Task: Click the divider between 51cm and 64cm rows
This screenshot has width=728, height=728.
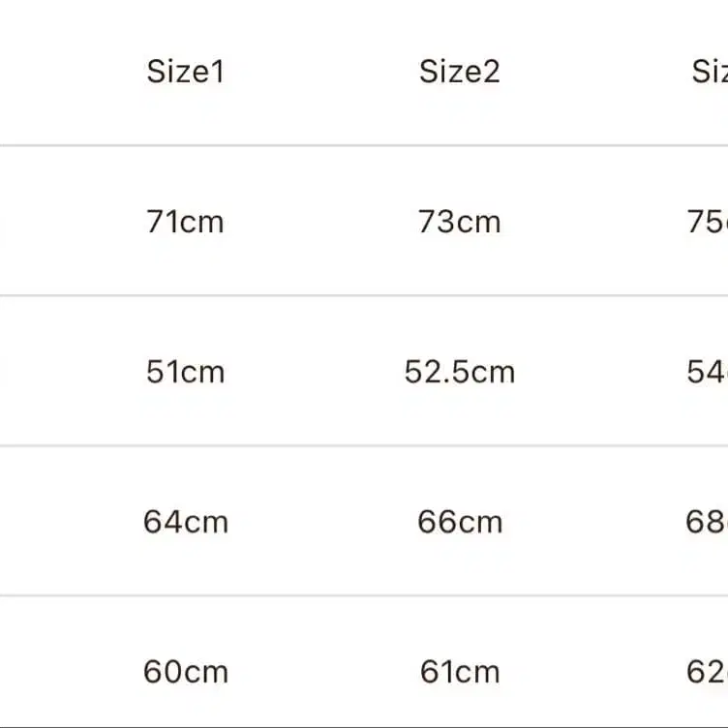Action: (x=364, y=446)
